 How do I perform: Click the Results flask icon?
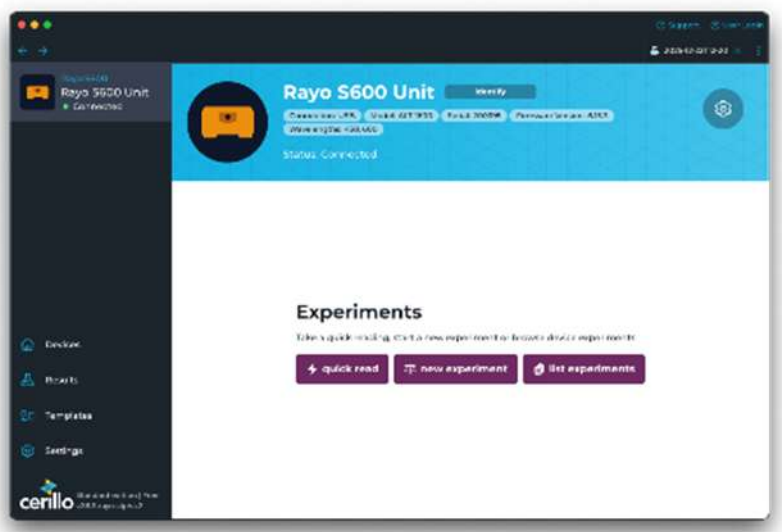click(x=27, y=380)
